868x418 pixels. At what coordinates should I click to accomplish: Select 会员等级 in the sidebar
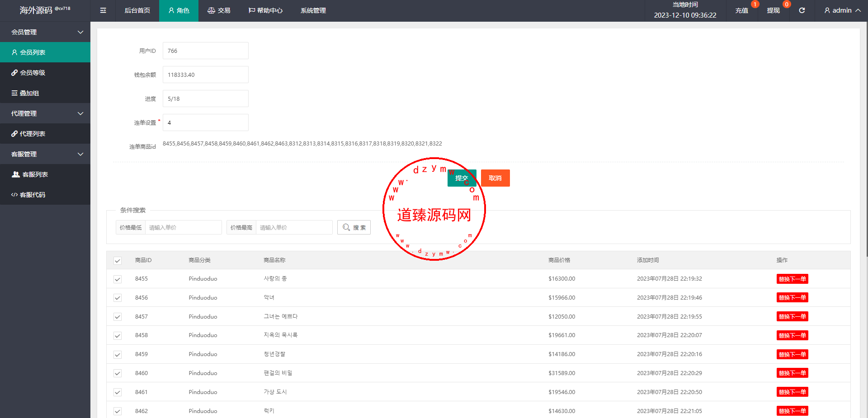pos(45,73)
